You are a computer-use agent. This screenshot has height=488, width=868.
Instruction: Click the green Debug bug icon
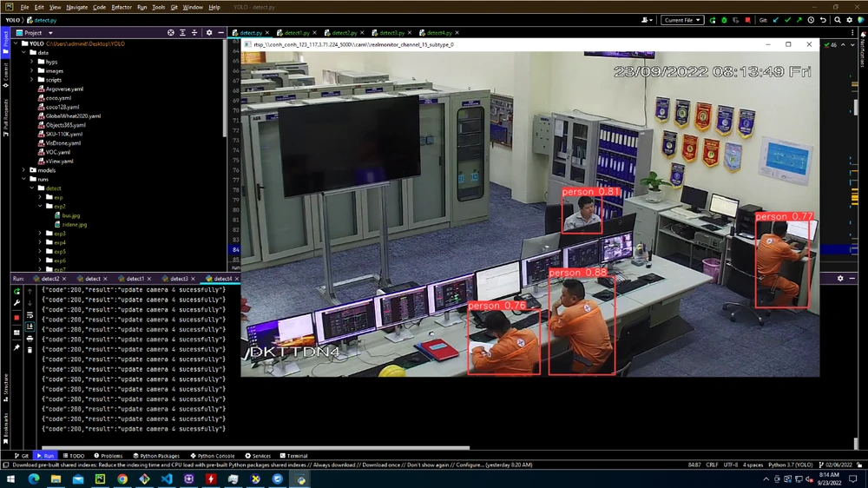click(725, 20)
